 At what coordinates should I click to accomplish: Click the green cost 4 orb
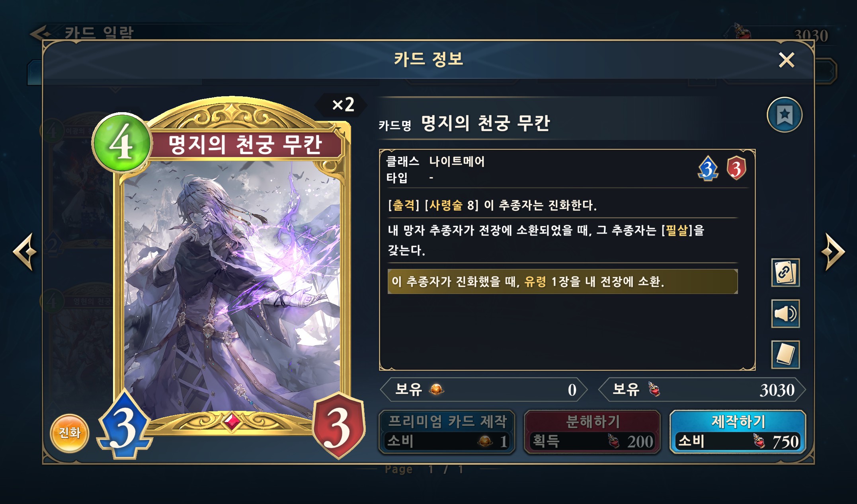coord(122,143)
